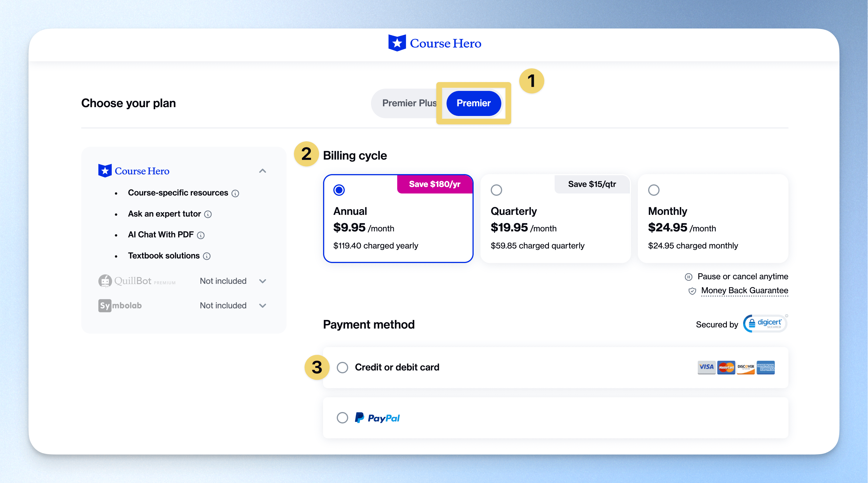Collapse the Course Hero features section

coord(263,171)
